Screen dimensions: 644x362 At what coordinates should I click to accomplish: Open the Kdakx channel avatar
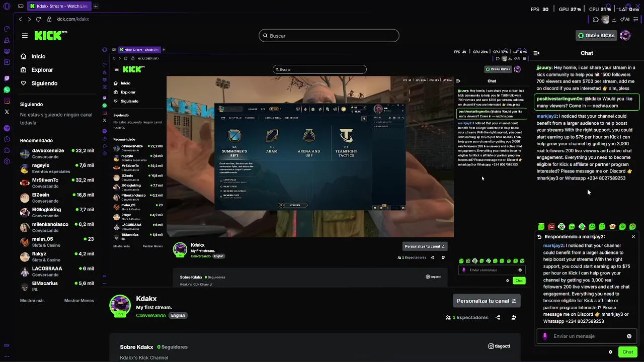pos(120,305)
